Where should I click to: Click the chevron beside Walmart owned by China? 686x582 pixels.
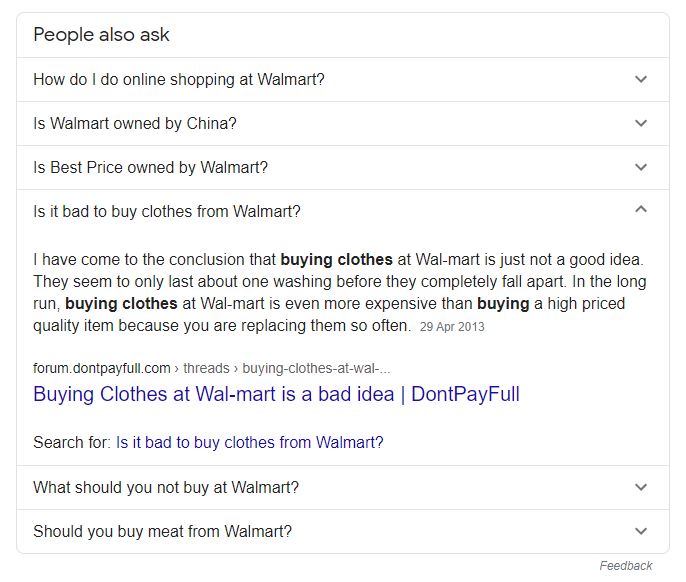[x=641, y=123]
